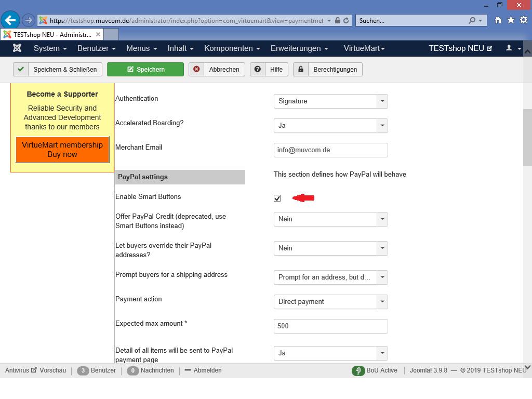Click the page vertical scrollbar thumb

click(527, 138)
